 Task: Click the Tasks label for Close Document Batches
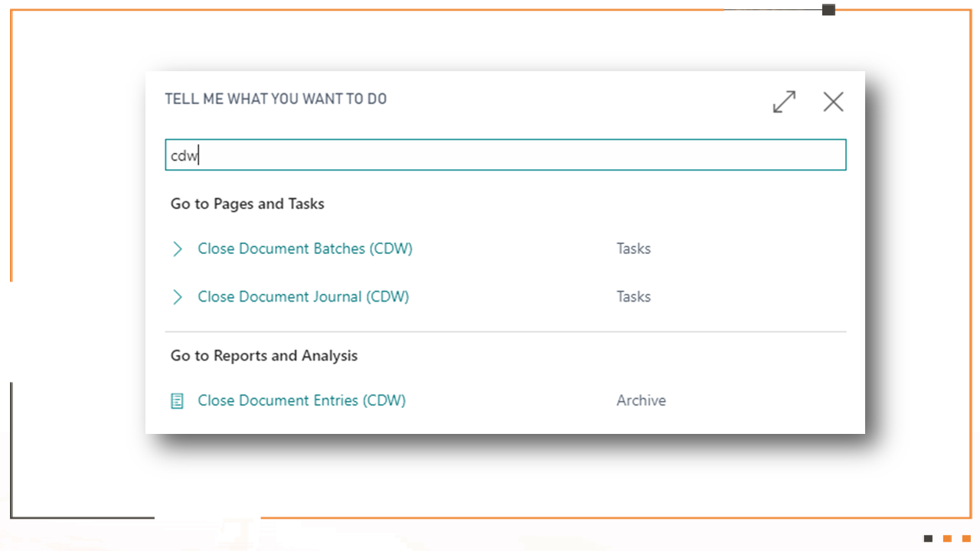[633, 249]
